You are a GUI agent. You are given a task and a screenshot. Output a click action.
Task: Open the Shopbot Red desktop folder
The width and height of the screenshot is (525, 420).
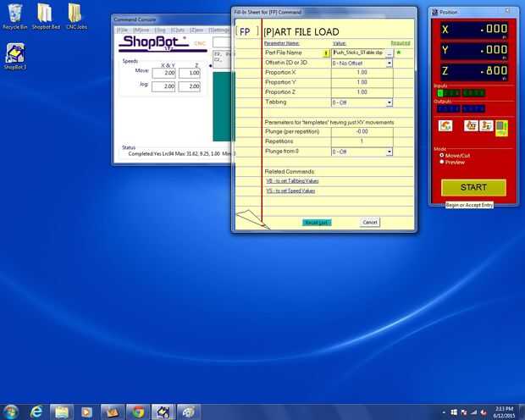(46, 17)
